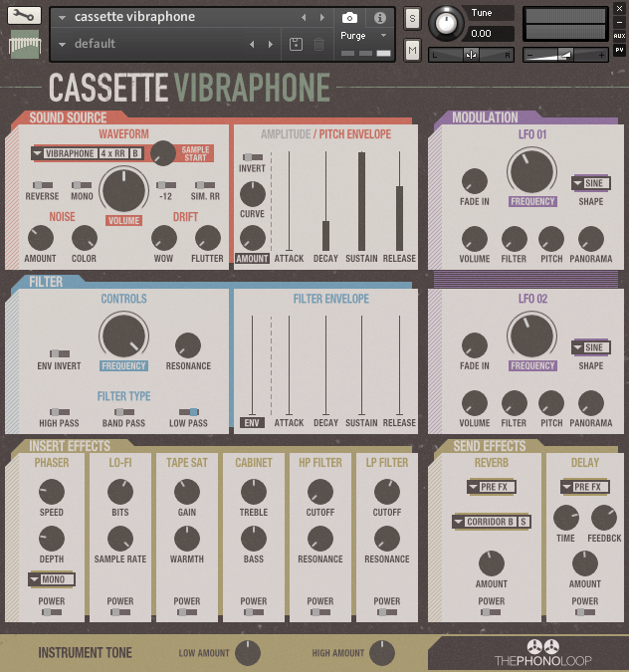Open the Reverb Pre FX routing dropdown
The height and width of the screenshot is (672, 629).
(x=491, y=487)
